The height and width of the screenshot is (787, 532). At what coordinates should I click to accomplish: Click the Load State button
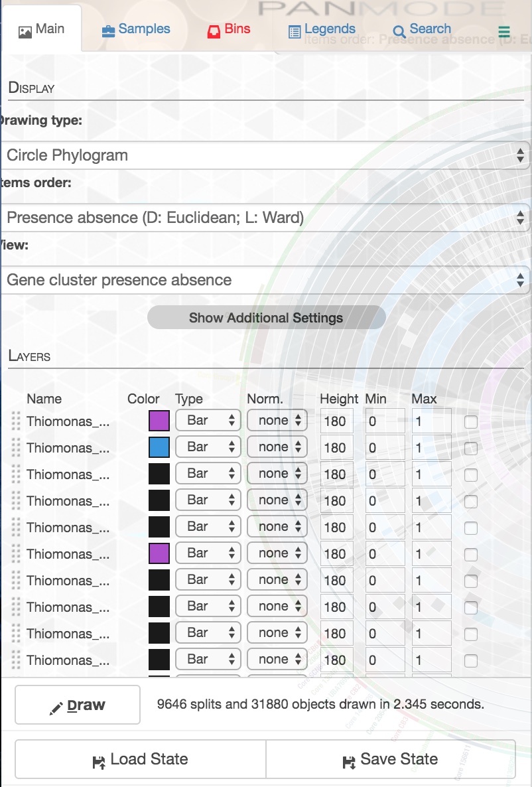click(x=140, y=759)
